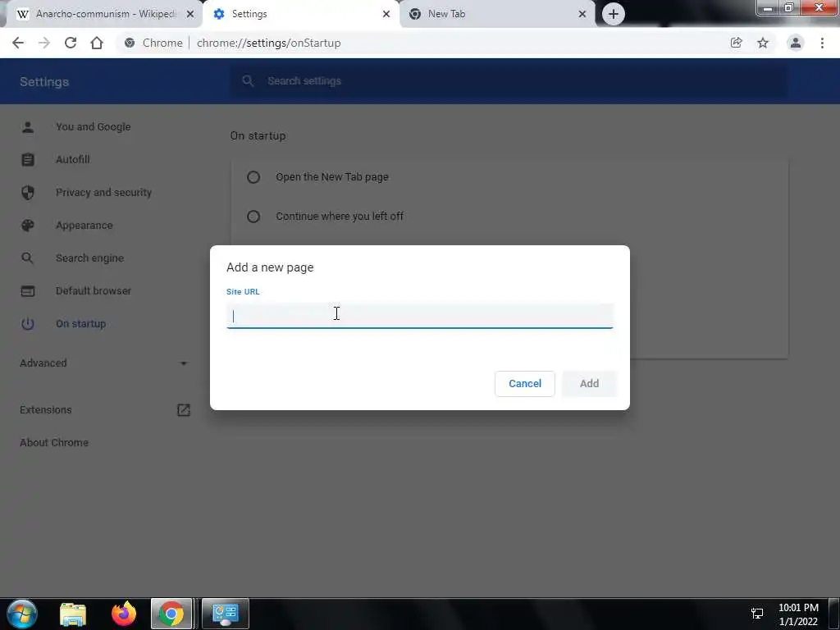Click the Settings heading text
Screen dimensions: 840x630
pos(44,82)
